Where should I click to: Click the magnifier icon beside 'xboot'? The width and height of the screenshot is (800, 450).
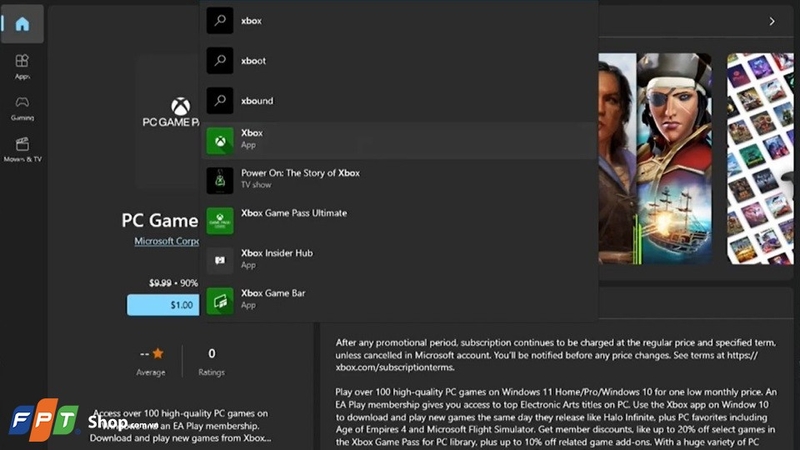point(220,61)
